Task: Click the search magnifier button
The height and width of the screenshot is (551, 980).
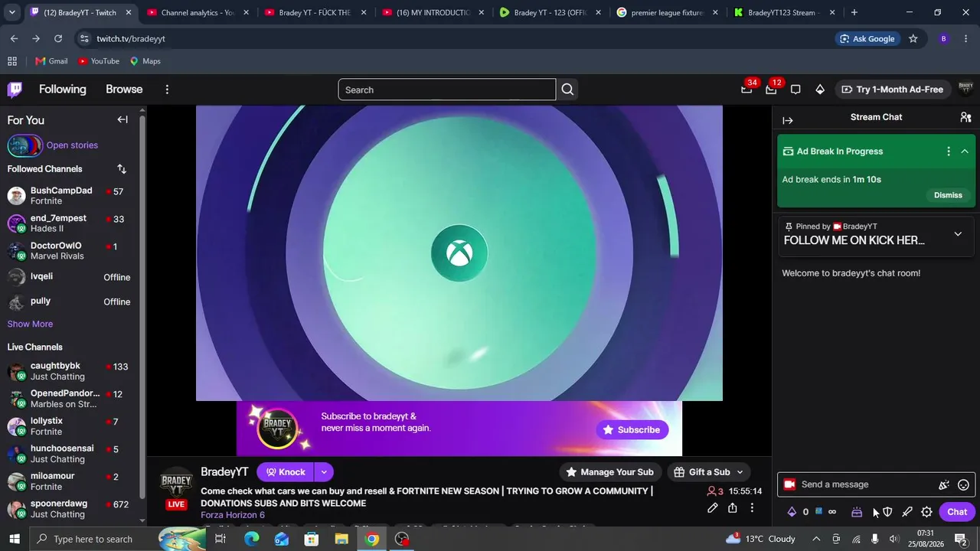Action: pos(567,90)
